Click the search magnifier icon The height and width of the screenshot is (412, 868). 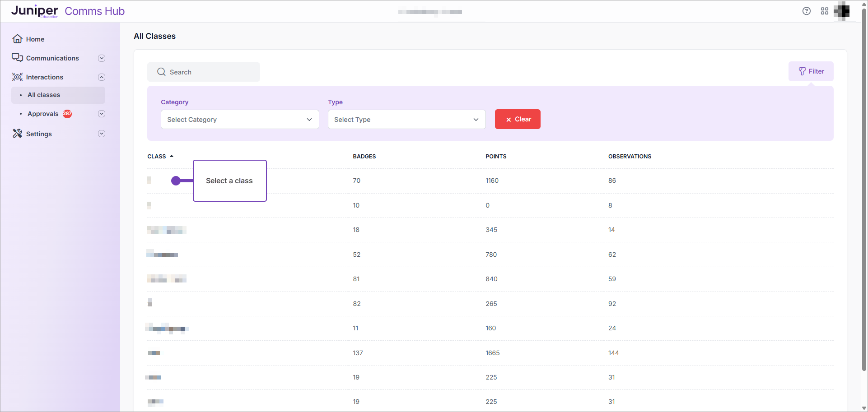tap(161, 72)
